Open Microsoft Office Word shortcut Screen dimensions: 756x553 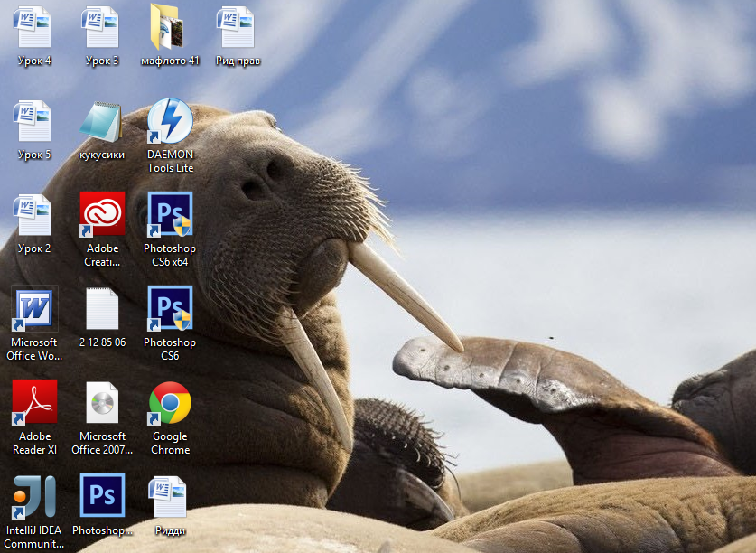pyautogui.click(x=33, y=309)
